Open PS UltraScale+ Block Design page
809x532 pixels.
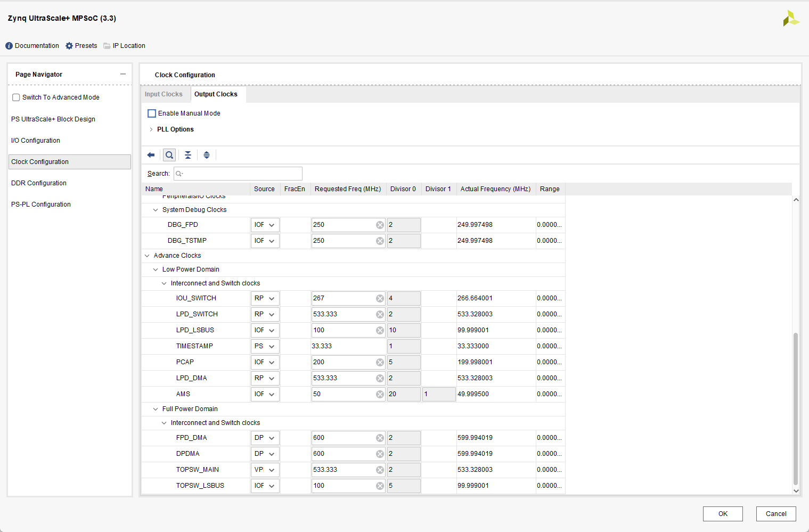tap(53, 119)
